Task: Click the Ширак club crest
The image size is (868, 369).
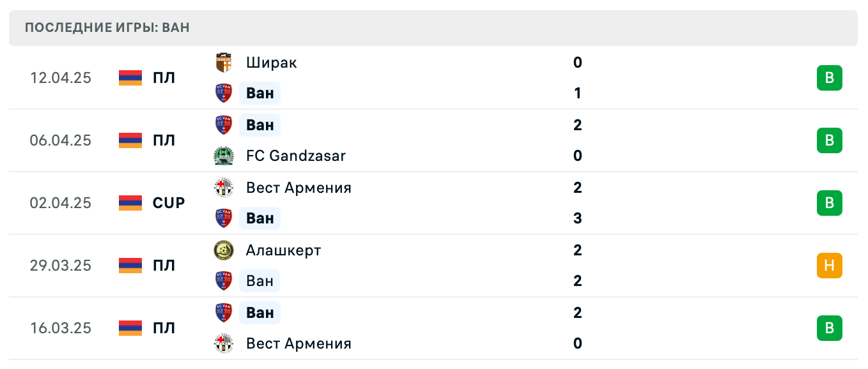Action: coord(223,63)
